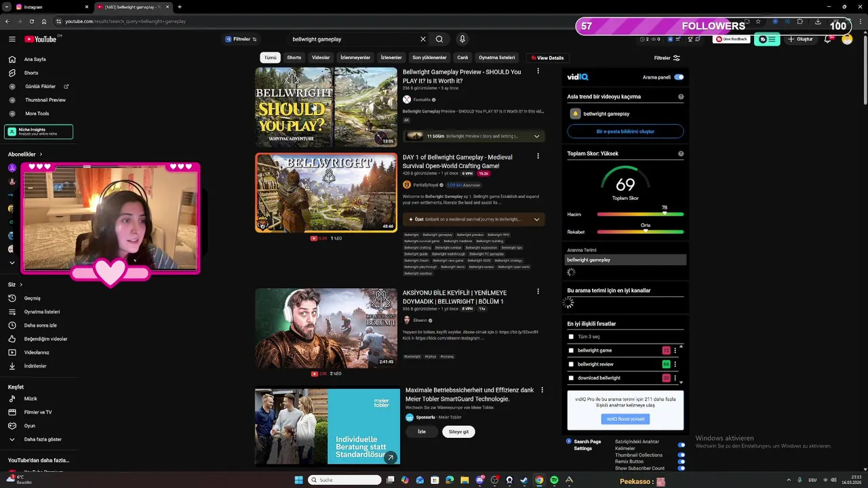Open Ana Sayfa in sidebar

pos(35,59)
